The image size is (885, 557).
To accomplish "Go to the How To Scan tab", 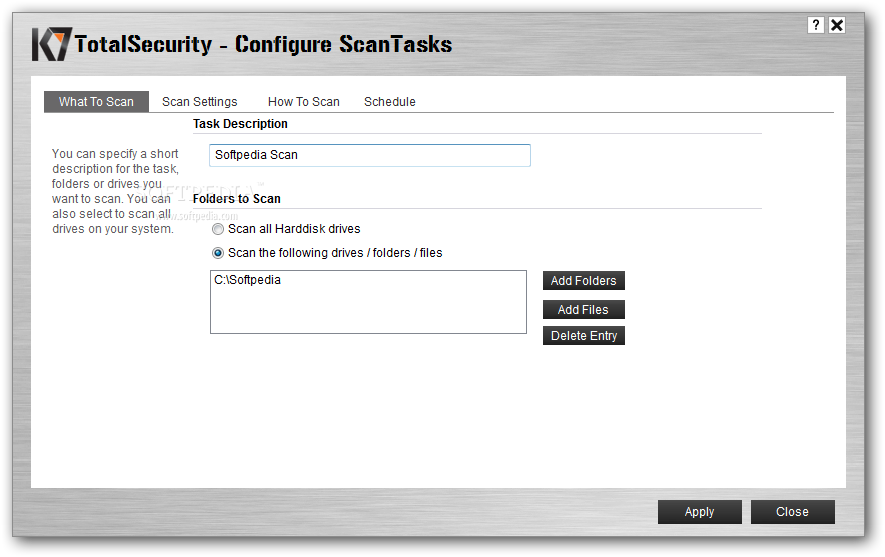I will tap(304, 102).
